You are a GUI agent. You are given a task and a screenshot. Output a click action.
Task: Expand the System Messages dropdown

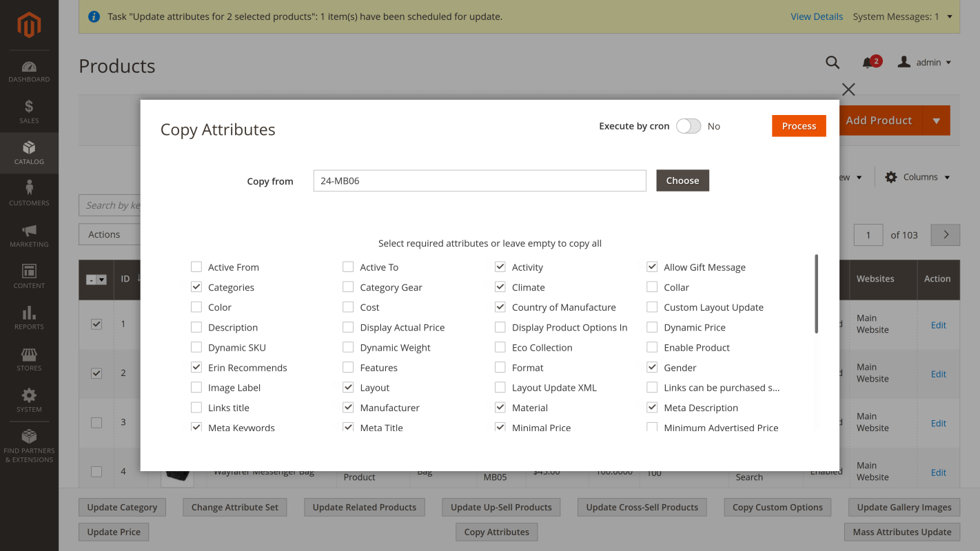point(903,16)
